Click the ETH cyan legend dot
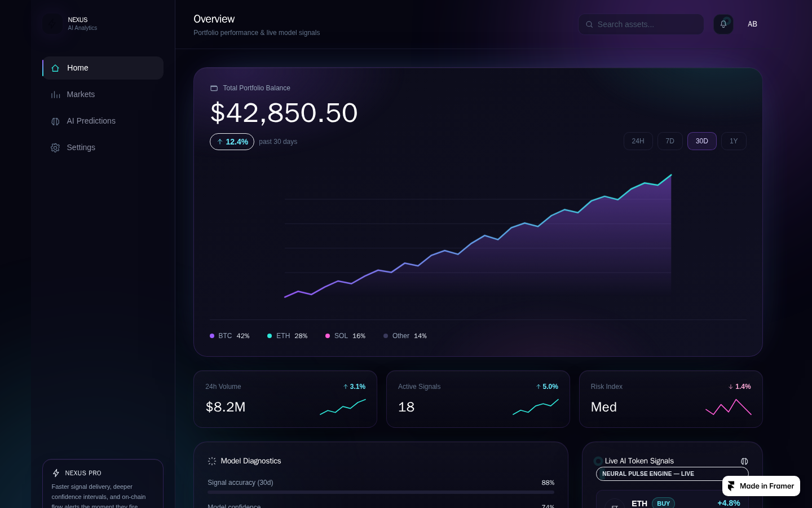This screenshot has width=812, height=508. [x=270, y=336]
